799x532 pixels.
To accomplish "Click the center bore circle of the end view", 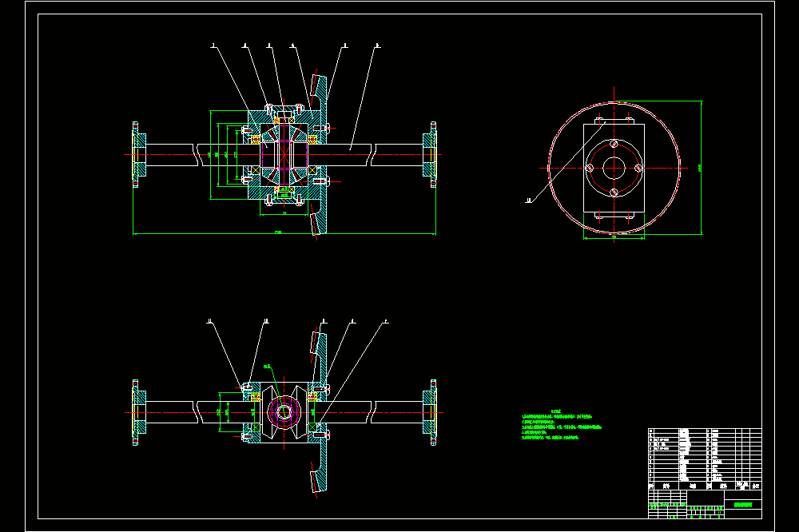I will tap(614, 169).
